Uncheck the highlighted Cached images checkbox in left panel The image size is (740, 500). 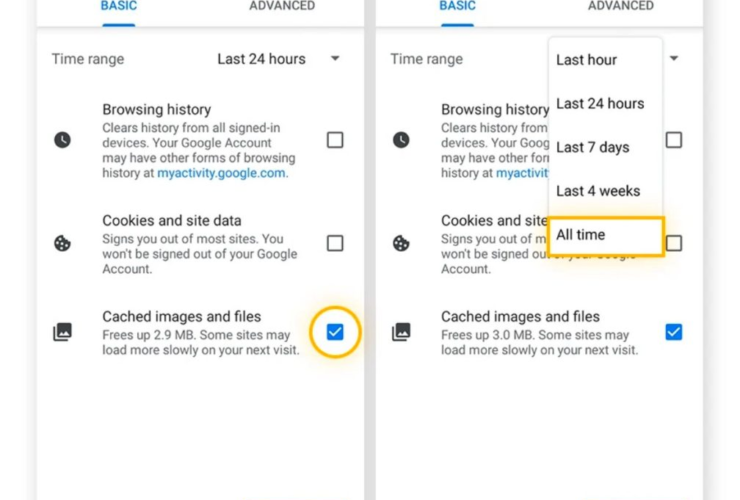[x=335, y=332]
